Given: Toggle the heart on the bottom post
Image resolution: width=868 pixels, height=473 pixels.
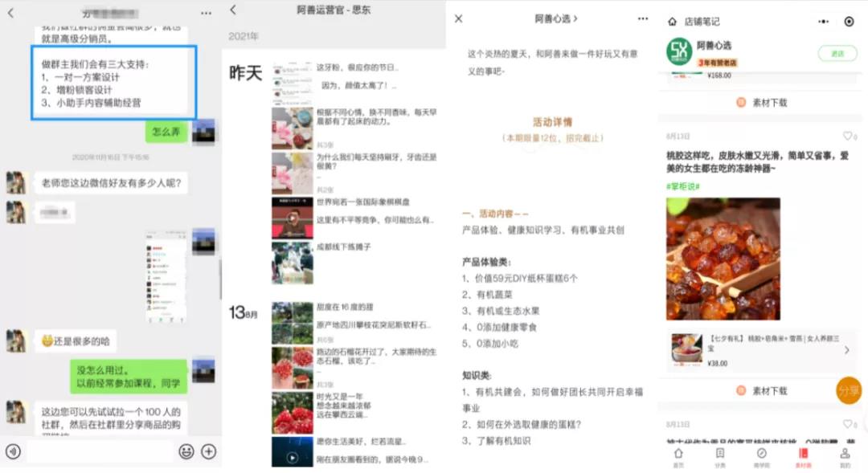Looking at the screenshot, I should pos(849,424).
